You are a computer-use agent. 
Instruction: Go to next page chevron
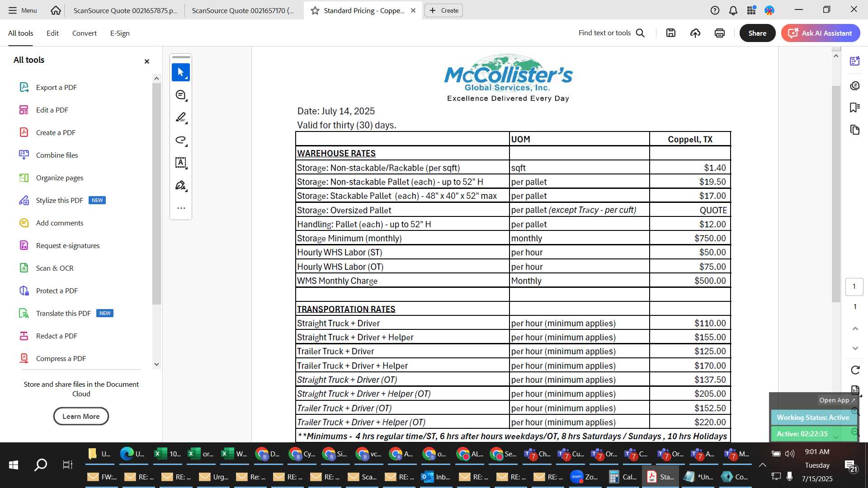click(x=855, y=348)
